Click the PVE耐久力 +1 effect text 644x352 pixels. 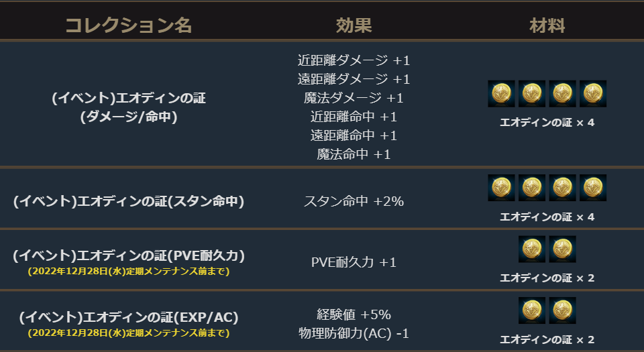coord(354,261)
